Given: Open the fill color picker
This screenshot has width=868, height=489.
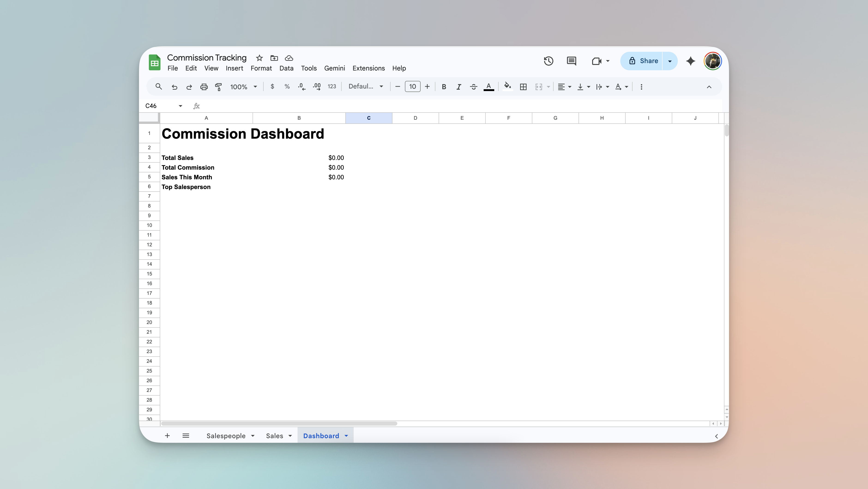Looking at the screenshot, I should coord(507,87).
